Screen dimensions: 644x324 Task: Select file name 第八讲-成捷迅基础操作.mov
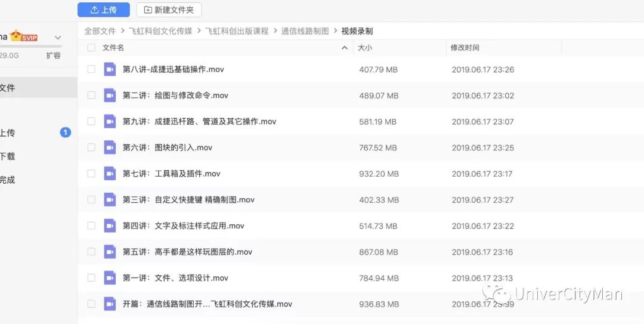click(x=174, y=69)
